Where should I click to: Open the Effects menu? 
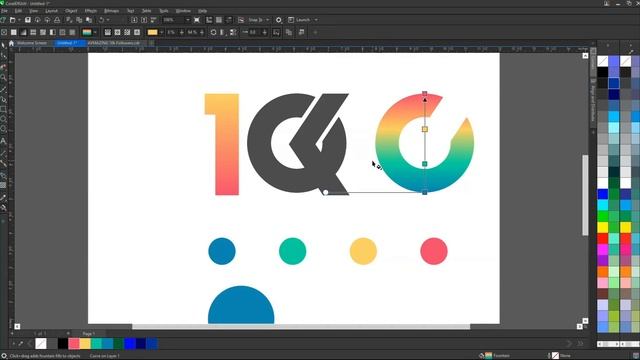91,11
